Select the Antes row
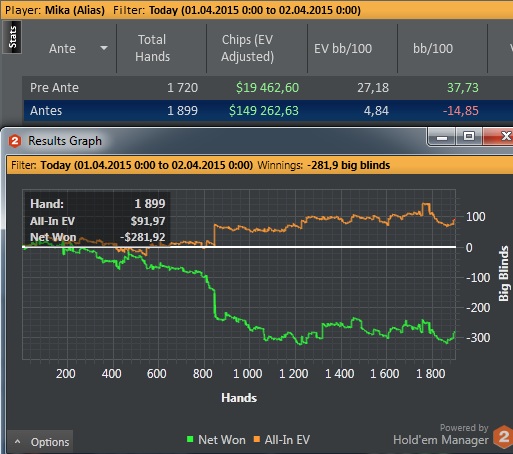The height and width of the screenshot is (454, 513). 268,110
